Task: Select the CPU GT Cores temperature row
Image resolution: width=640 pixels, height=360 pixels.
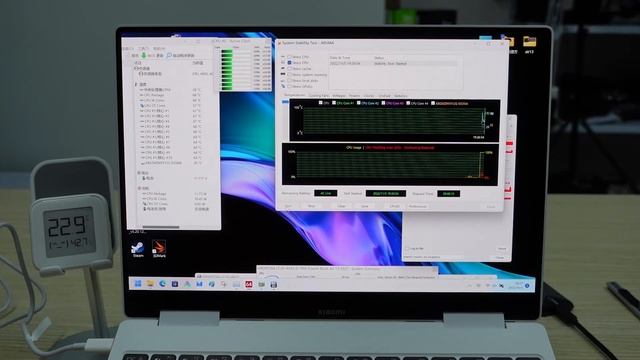Action: (171, 106)
